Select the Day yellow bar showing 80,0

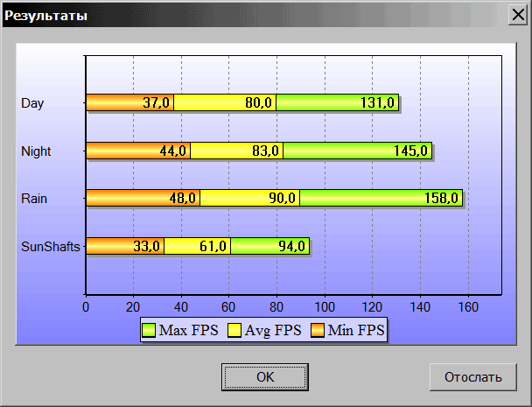pyautogui.click(x=225, y=103)
